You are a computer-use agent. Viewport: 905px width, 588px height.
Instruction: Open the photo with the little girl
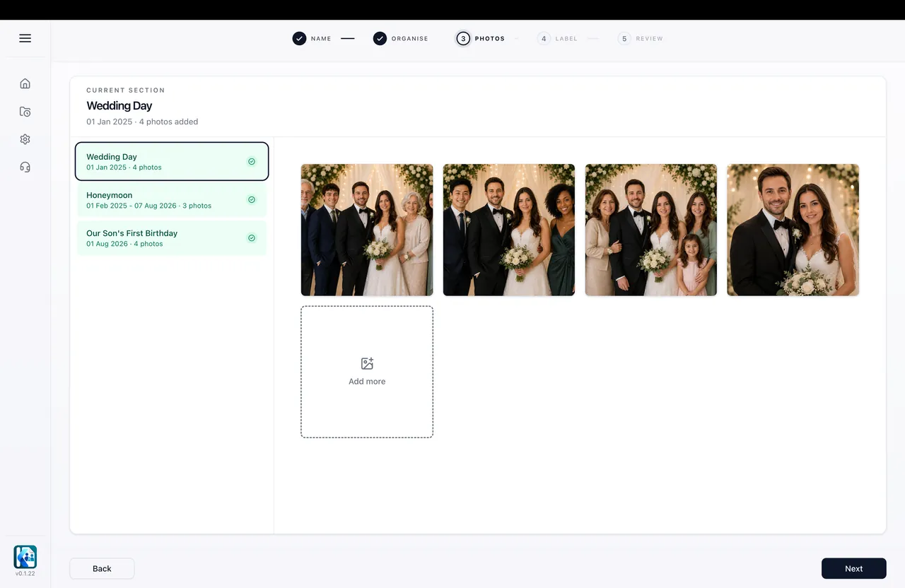point(651,230)
